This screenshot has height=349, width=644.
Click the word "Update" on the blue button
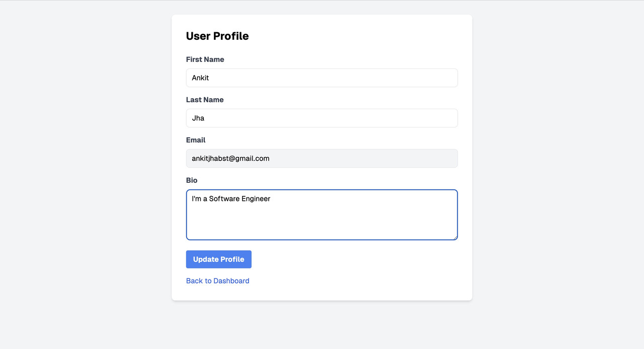point(205,259)
